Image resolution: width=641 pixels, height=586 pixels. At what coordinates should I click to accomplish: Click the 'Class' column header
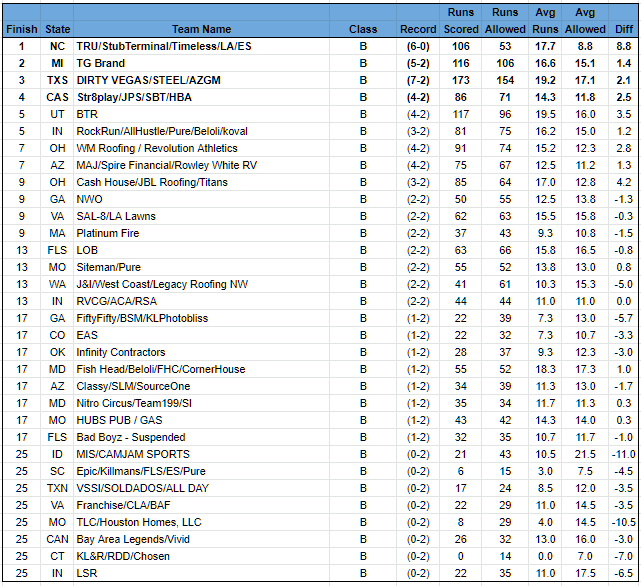tap(363, 29)
